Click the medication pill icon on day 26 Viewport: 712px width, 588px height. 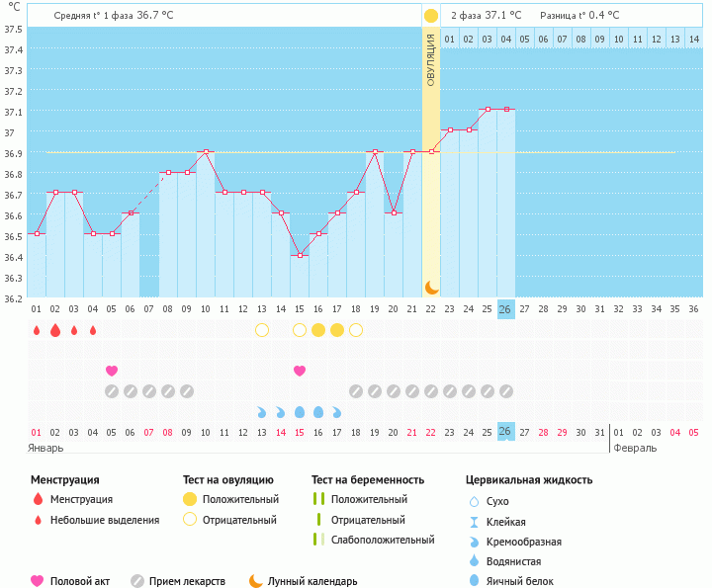[506, 391]
